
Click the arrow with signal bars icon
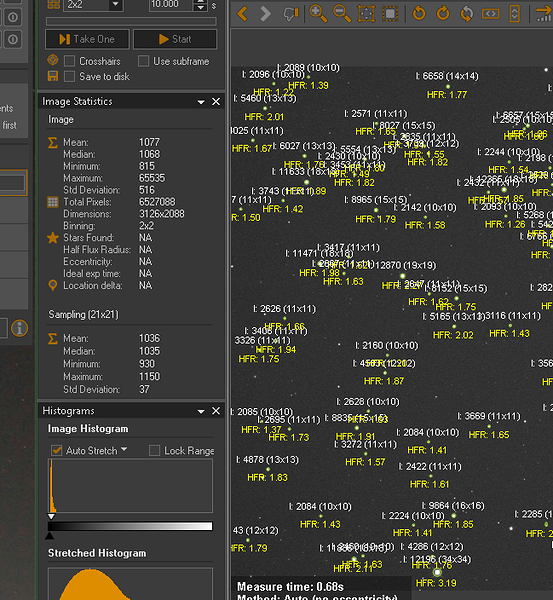[x=544, y=14]
